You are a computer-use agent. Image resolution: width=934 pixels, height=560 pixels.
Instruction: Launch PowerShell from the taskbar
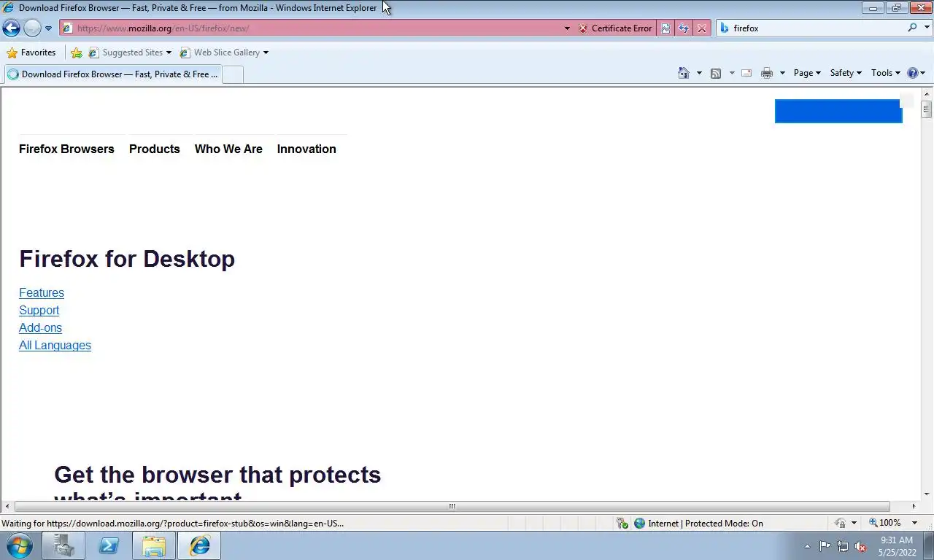point(109,545)
